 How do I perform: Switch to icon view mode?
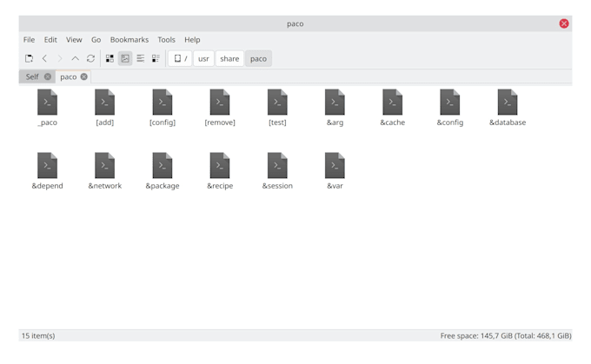coord(110,58)
